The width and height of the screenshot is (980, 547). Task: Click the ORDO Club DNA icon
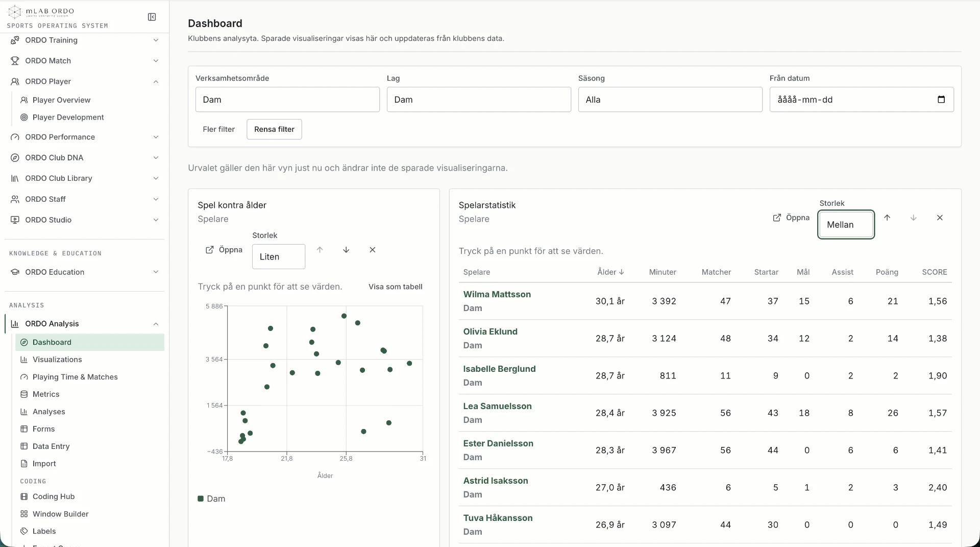[15, 158]
